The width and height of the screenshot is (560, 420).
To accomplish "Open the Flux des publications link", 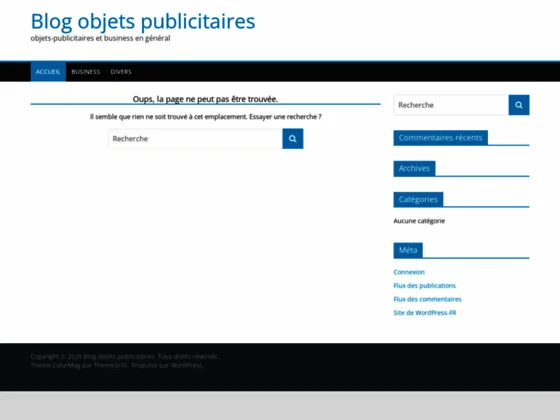I will [x=425, y=286].
